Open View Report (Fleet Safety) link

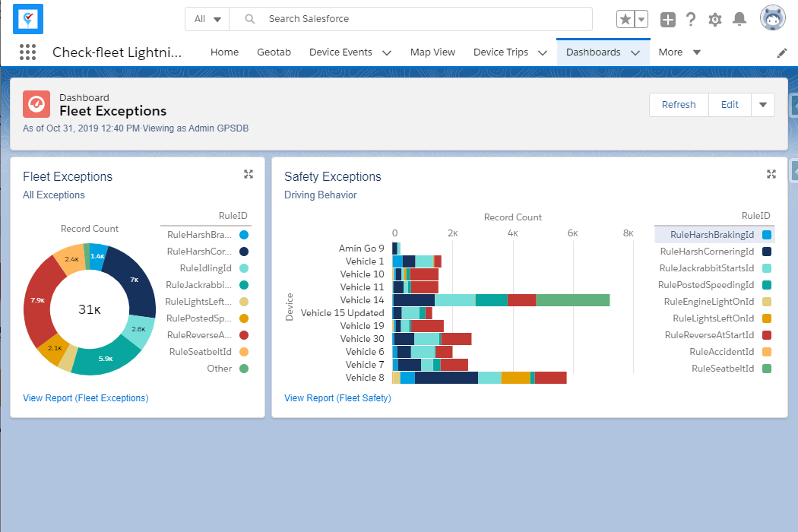(337, 397)
